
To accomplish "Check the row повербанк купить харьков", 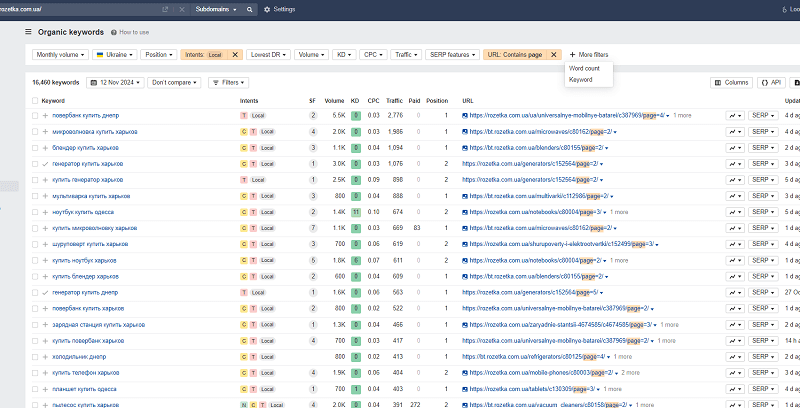I will coord(35,309).
